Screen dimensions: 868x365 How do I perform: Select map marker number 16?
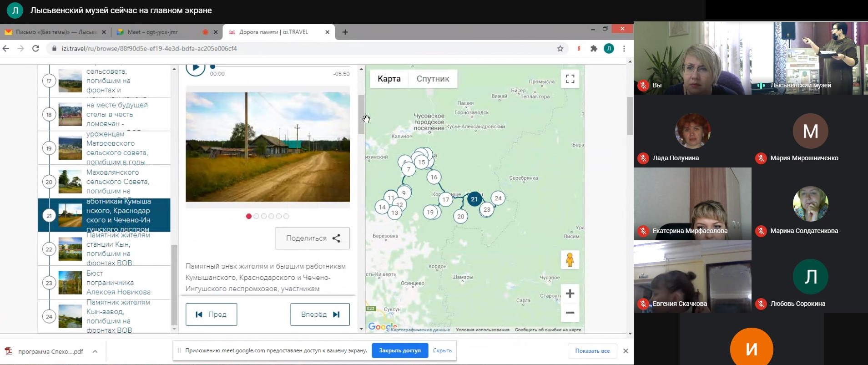pos(434,177)
